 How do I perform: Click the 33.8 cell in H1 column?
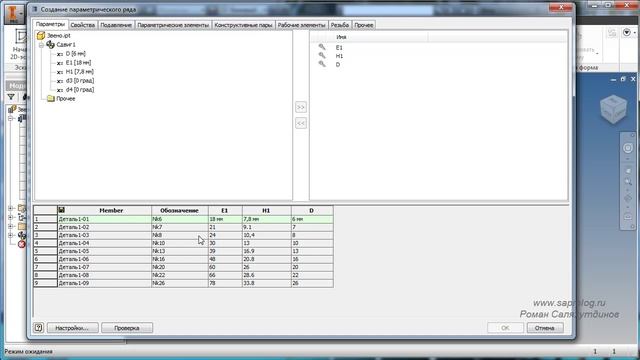(267, 283)
